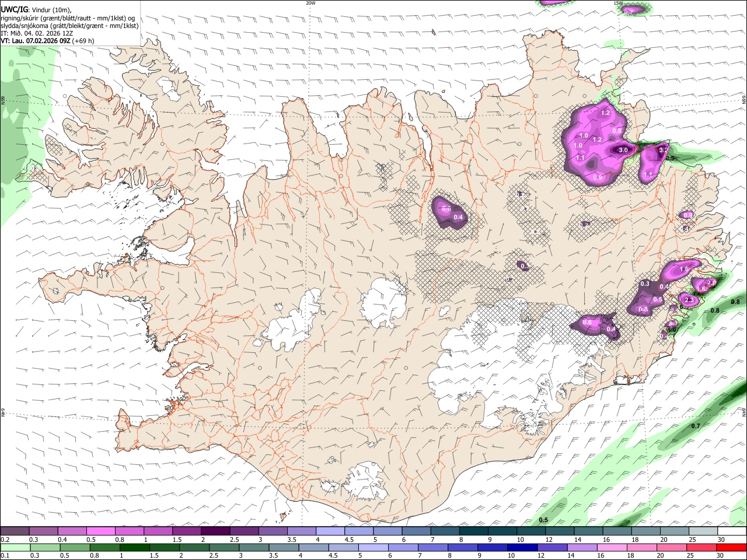Pick the darkest green 1 swatch in lower legend row
The width and height of the screenshot is (747, 560).
(x=134, y=547)
